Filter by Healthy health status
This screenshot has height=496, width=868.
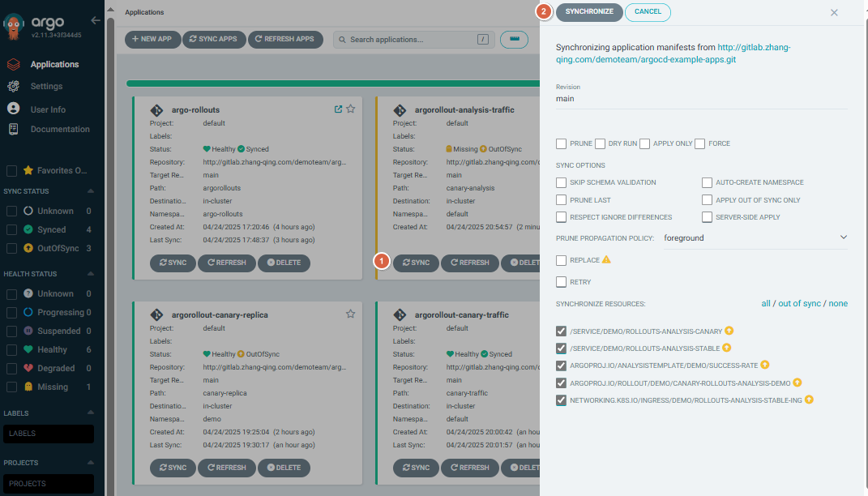click(x=11, y=350)
